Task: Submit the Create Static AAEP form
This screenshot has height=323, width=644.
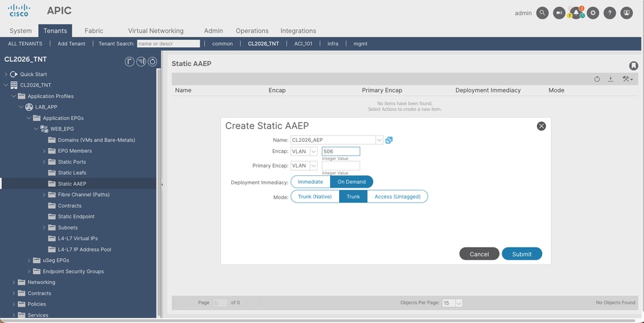Action: [522, 254]
